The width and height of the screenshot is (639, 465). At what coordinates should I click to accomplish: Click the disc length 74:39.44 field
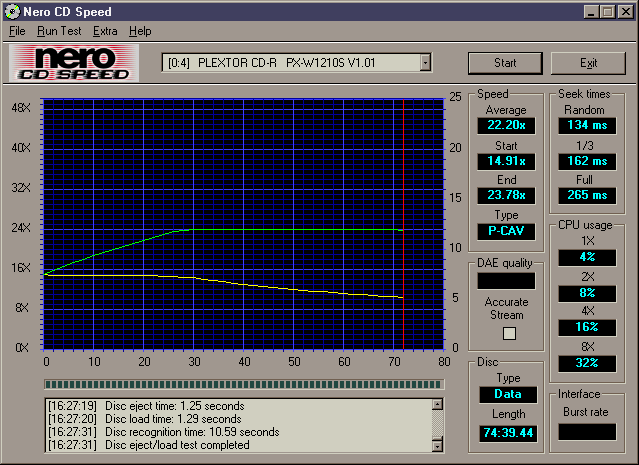[x=506, y=431]
